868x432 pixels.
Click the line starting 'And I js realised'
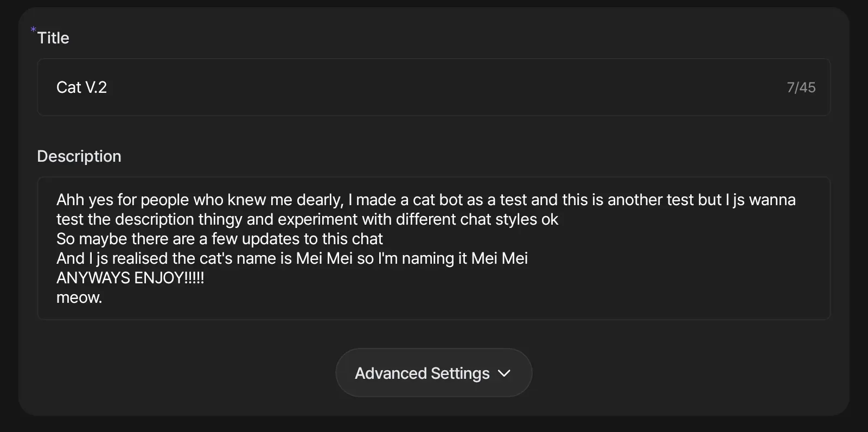(x=292, y=258)
